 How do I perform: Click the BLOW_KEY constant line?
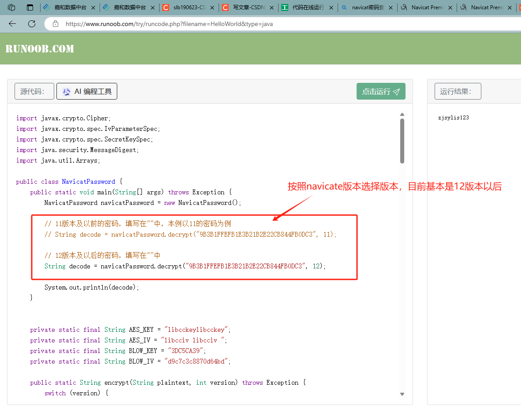118,351
